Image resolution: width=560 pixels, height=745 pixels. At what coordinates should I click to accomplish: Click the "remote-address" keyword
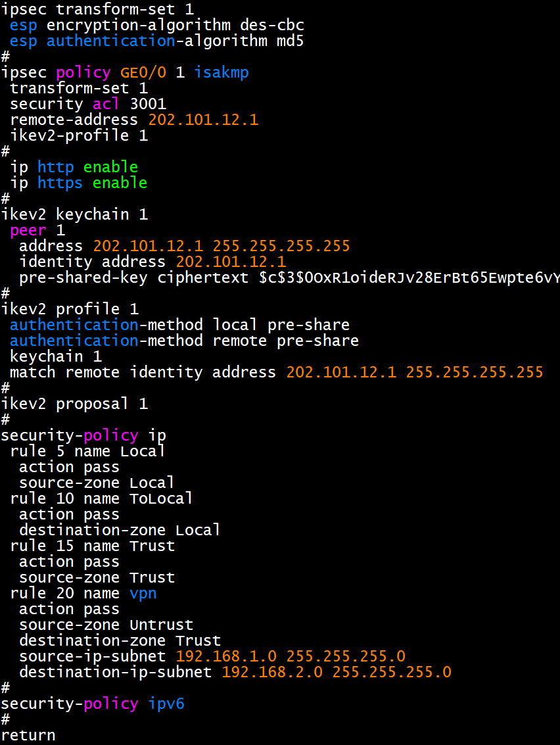pyautogui.click(x=74, y=120)
